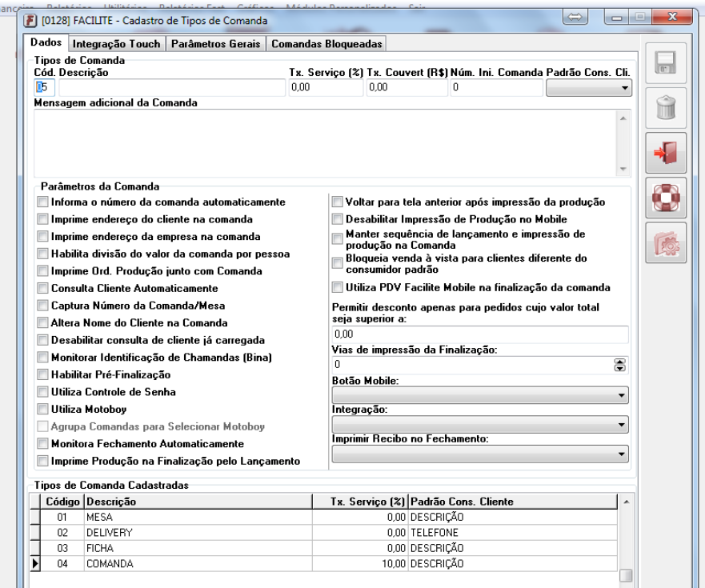Tick 'Imprime Ord. Produção junto com Comanda'

coord(42,270)
